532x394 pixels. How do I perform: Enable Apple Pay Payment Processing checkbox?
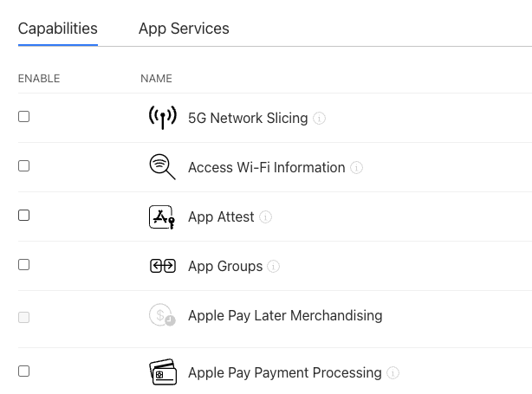click(23, 371)
